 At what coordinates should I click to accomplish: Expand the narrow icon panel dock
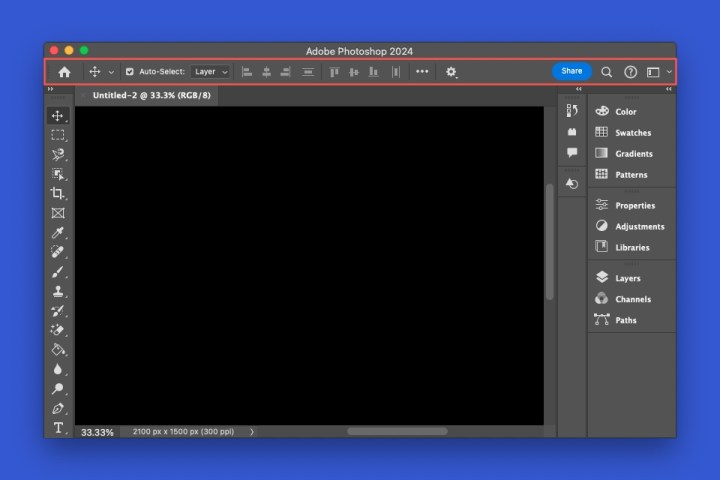(579, 89)
